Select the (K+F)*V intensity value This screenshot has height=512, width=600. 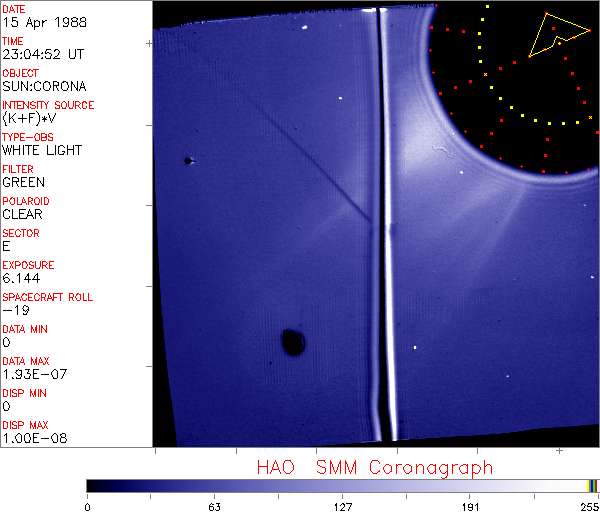[29, 118]
